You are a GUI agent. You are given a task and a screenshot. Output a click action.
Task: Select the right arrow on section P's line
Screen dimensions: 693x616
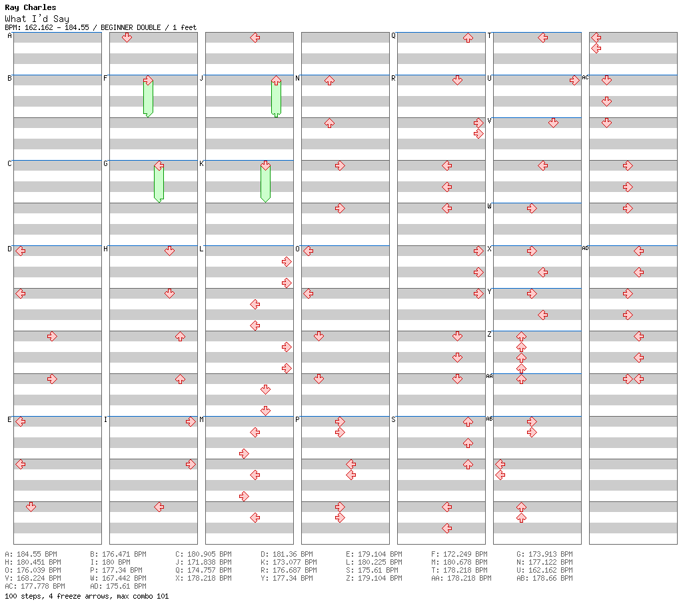[x=341, y=422]
